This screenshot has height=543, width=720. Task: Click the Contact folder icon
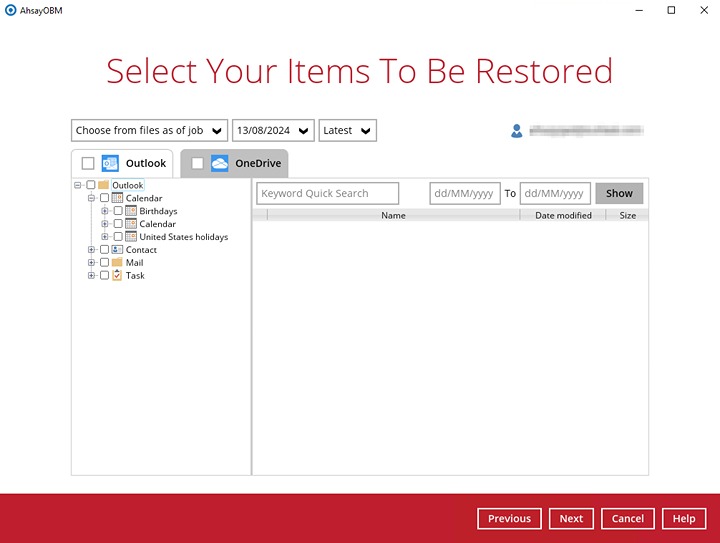117,250
